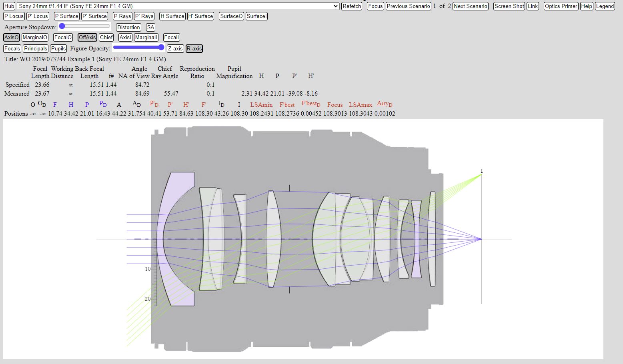The image size is (623, 364).
Task: Enable the Chief rays
Action: pyautogui.click(x=106, y=37)
